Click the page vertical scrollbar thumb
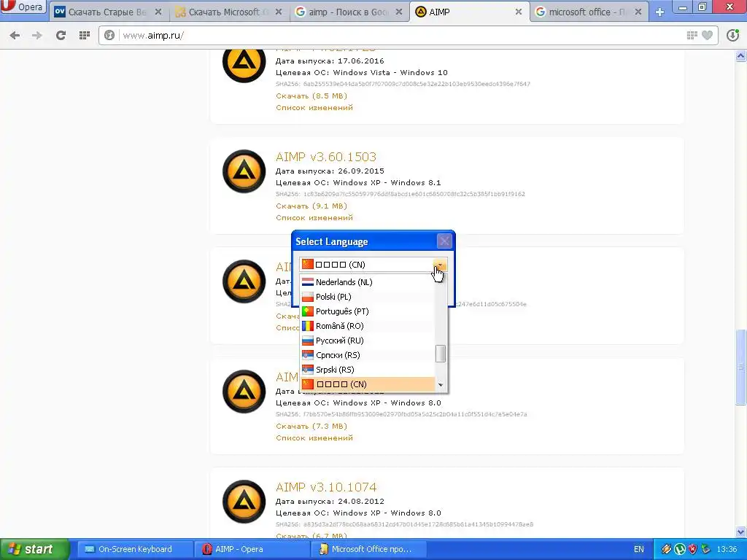The image size is (747, 560). tap(741, 367)
